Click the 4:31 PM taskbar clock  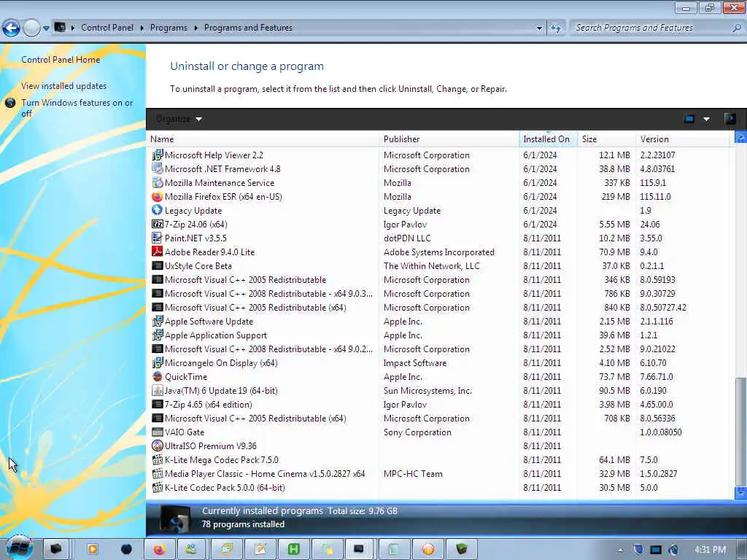(x=710, y=550)
